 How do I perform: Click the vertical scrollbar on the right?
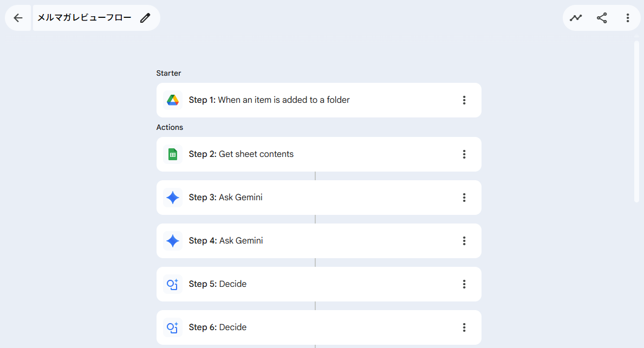tap(636, 120)
